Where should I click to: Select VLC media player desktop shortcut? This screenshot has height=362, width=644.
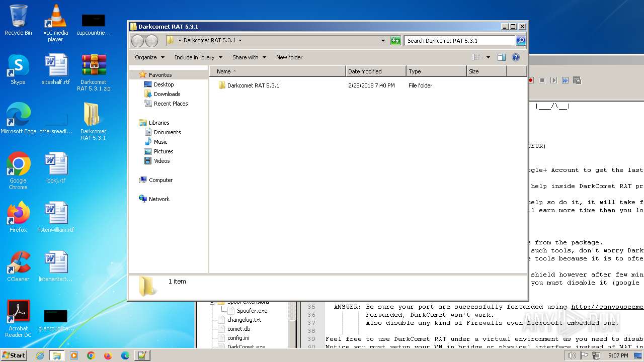[x=55, y=23]
